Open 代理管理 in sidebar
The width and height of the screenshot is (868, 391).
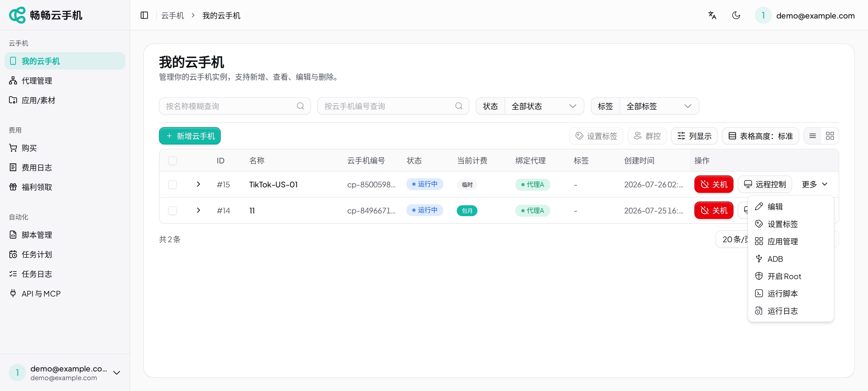(65, 81)
